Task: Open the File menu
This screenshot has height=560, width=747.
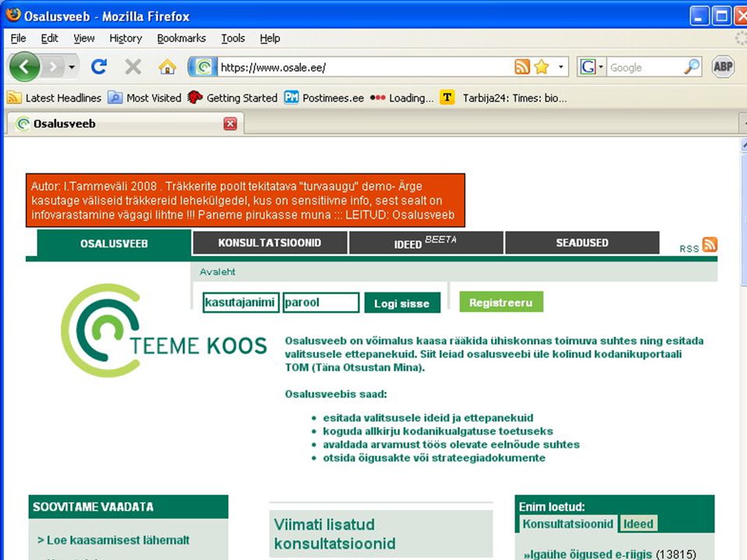Action: [x=18, y=38]
